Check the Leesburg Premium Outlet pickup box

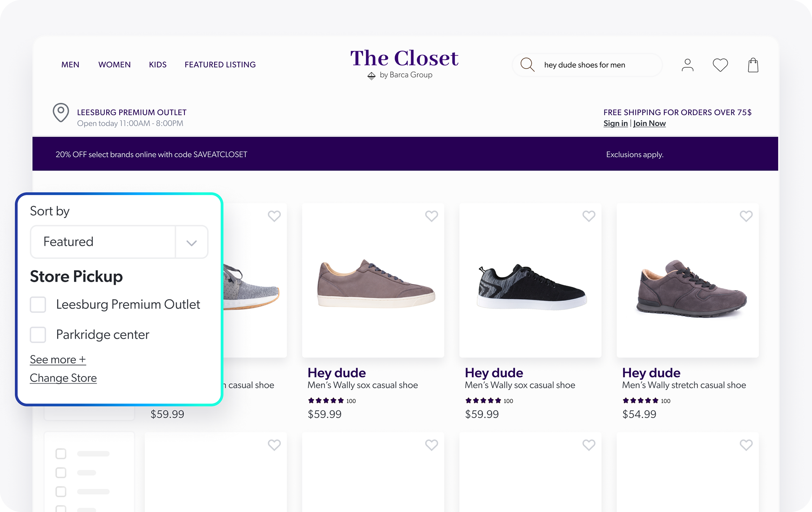[x=38, y=304]
